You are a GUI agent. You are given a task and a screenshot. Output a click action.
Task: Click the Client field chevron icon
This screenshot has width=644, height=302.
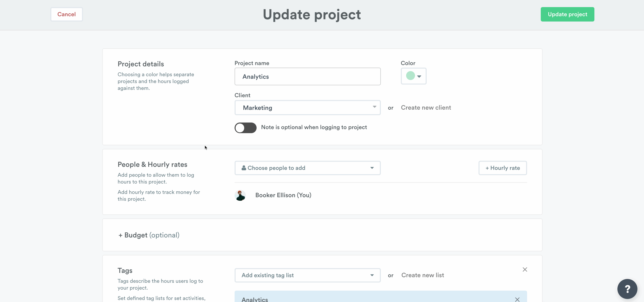pyautogui.click(x=375, y=107)
